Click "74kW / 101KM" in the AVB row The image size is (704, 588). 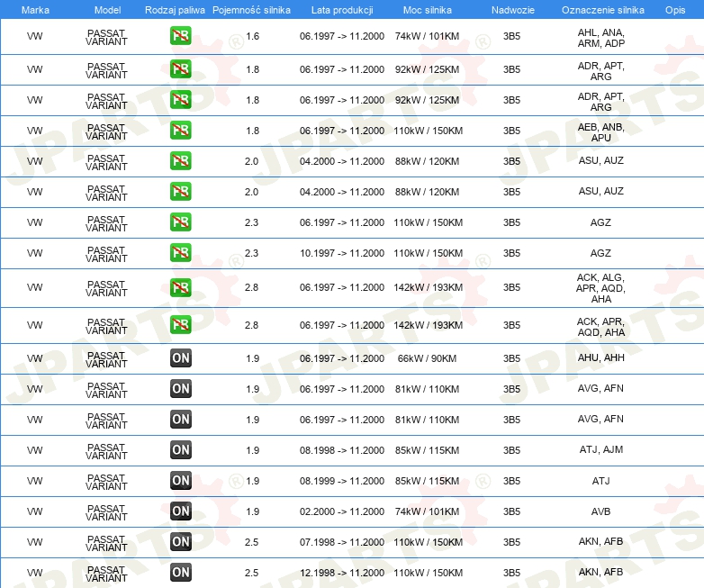coord(427,511)
